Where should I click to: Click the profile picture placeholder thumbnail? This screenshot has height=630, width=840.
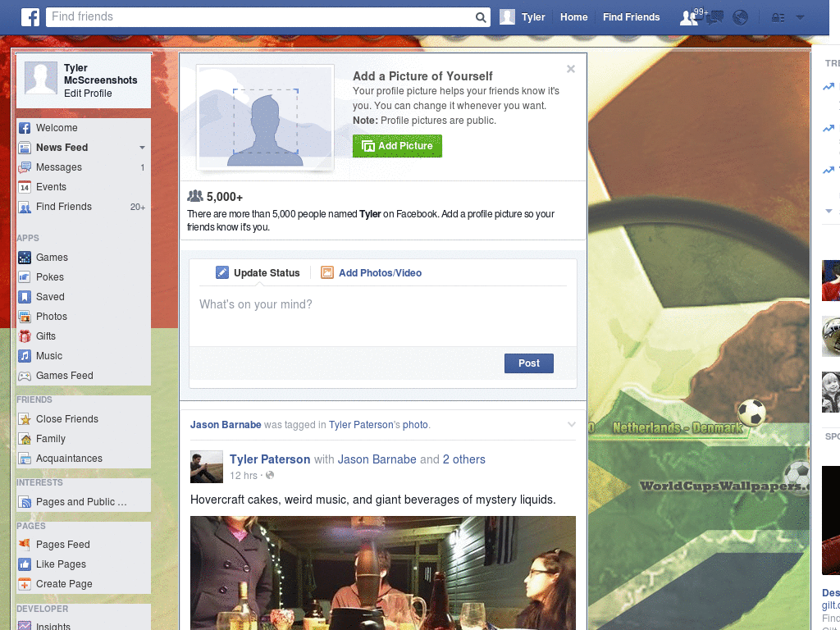point(265,117)
